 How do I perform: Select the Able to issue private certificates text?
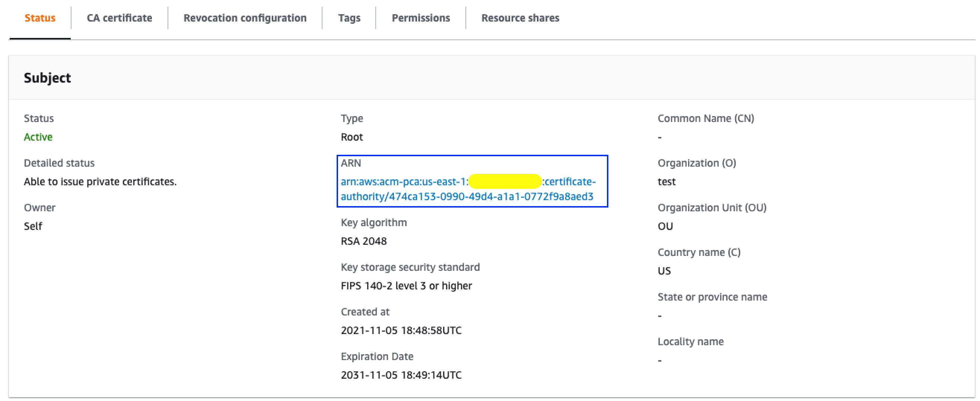100,182
